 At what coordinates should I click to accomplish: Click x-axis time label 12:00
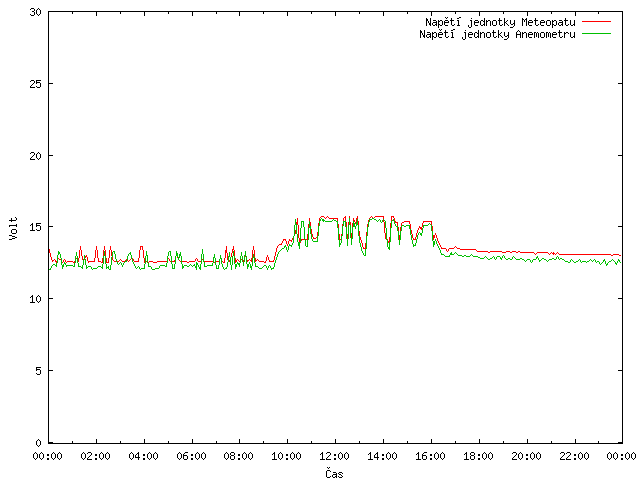(x=334, y=456)
